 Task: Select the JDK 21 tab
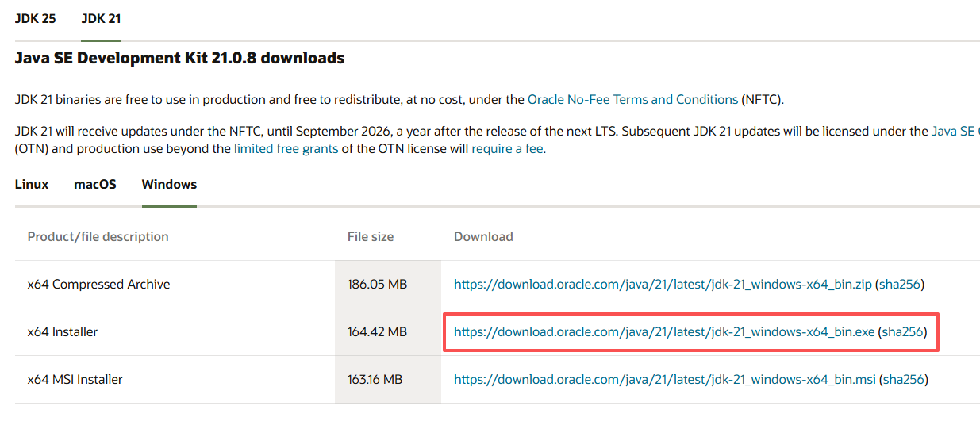coord(101,18)
